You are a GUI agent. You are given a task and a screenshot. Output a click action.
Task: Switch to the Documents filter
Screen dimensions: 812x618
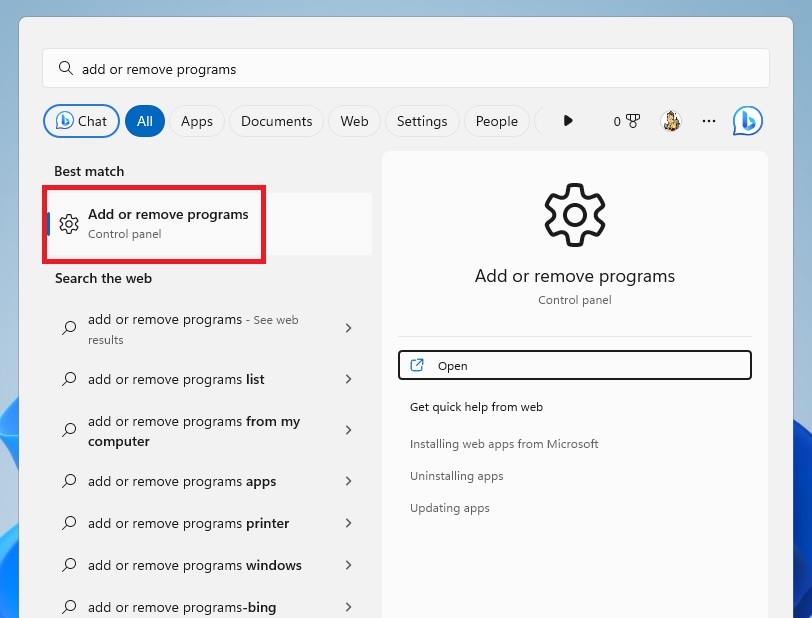277,121
